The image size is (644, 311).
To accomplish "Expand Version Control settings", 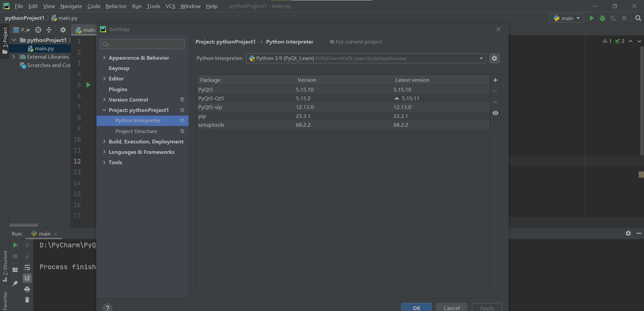I will (x=104, y=100).
